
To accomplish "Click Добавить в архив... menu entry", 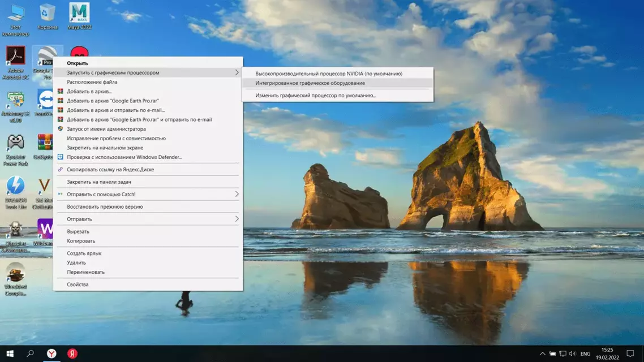I will [x=148, y=92].
